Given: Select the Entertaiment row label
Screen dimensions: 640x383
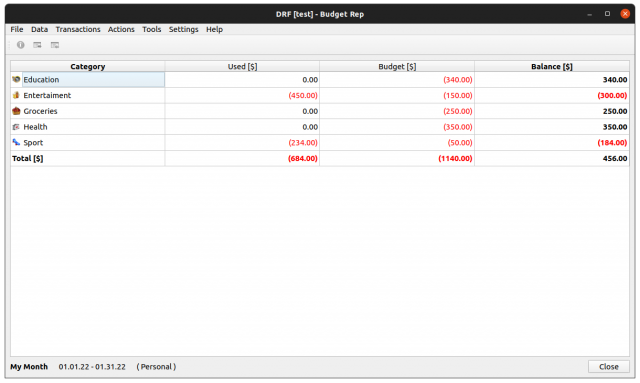Looking at the screenshot, I should [47, 96].
